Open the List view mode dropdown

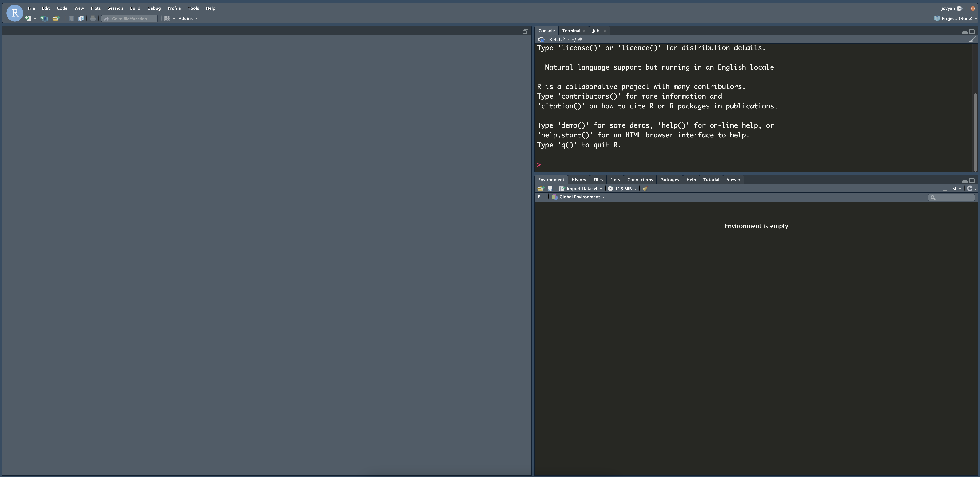952,189
